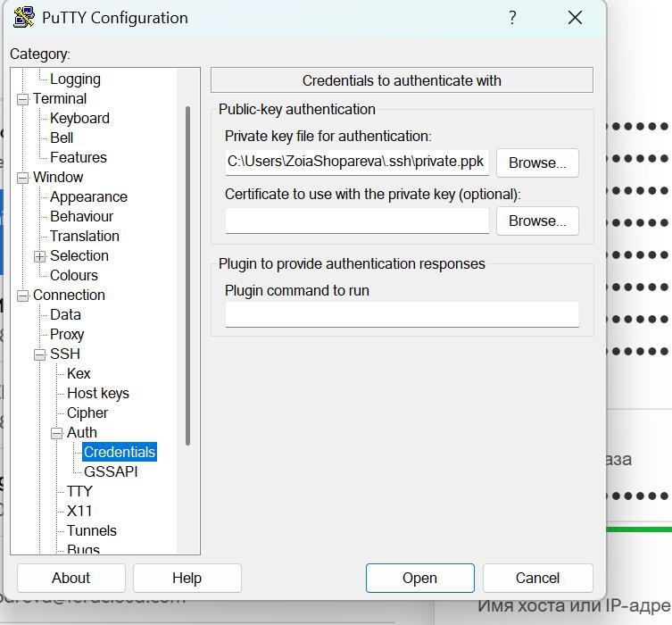Collapse the SSH tree node
The width and height of the screenshot is (672, 625).
(x=40, y=354)
